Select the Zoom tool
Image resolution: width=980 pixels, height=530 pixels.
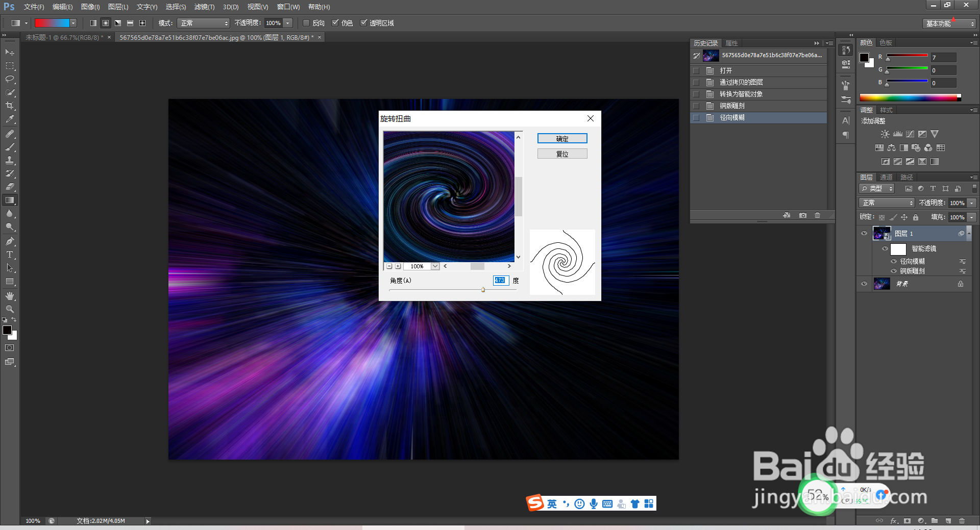click(x=10, y=309)
